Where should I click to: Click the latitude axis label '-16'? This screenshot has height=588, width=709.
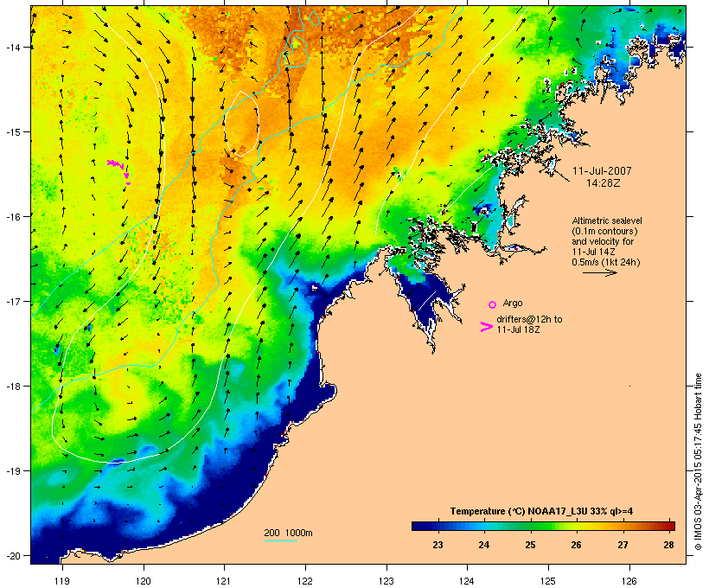pos(13,217)
